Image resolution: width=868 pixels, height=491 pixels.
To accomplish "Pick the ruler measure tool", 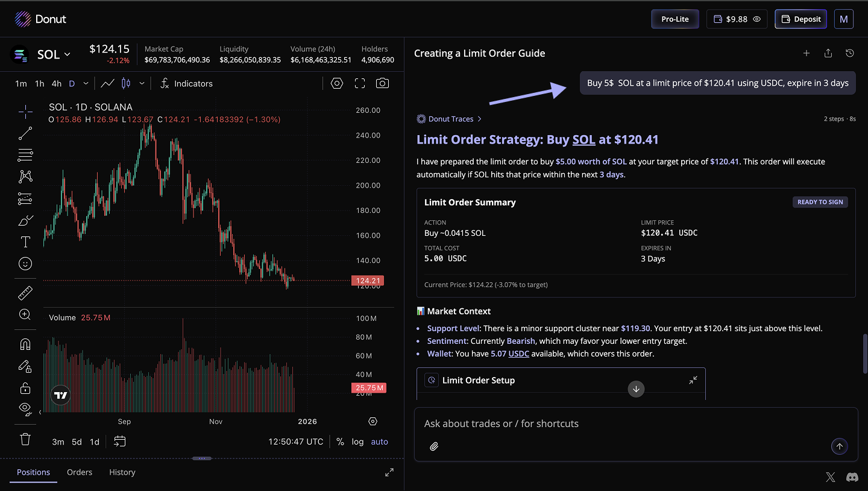I will pos(25,293).
